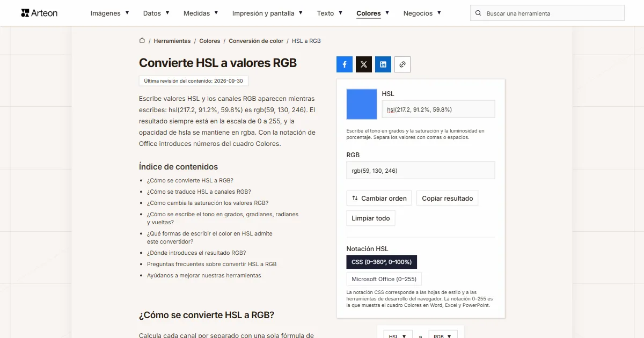
Task: Expand the Colores menu
Action: pyautogui.click(x=373, y=13)
